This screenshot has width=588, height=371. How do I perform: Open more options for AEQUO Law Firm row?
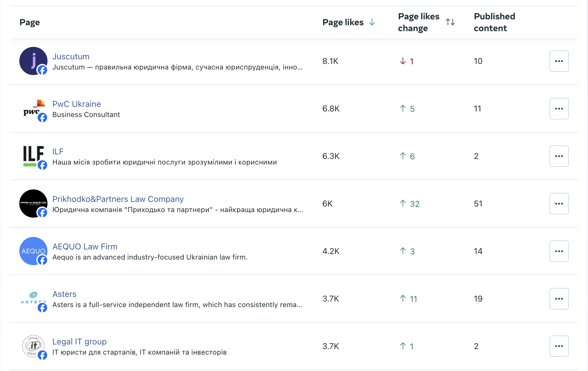click(x=559, y=251)
